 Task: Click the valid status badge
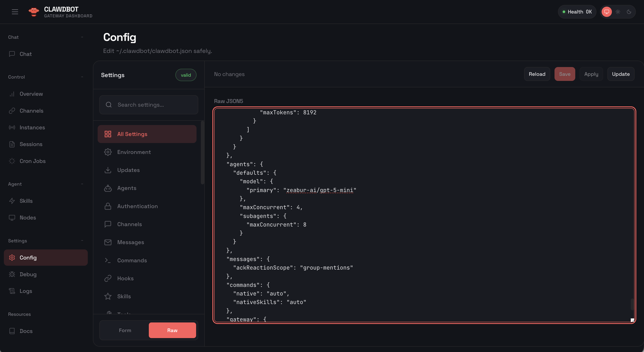coord(186,75)
